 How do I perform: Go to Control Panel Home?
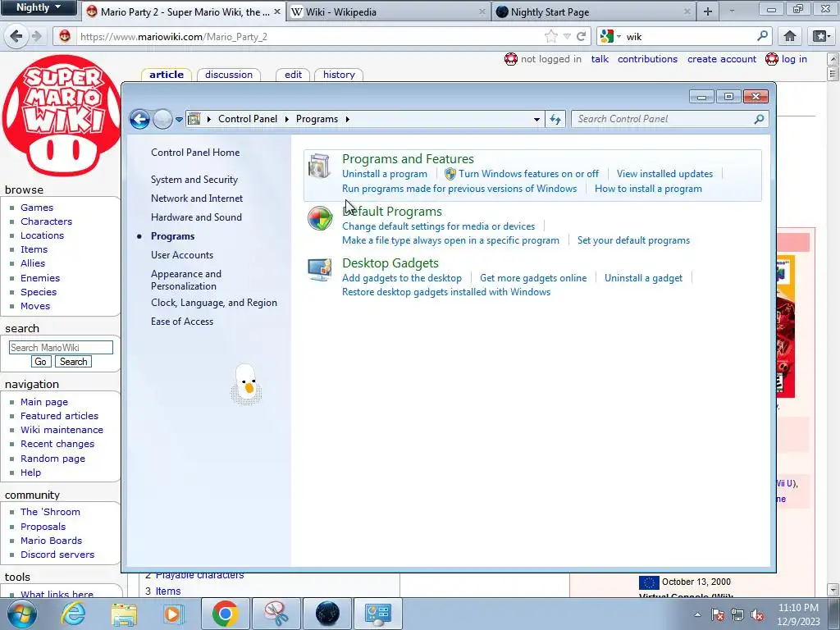point(195,152)
